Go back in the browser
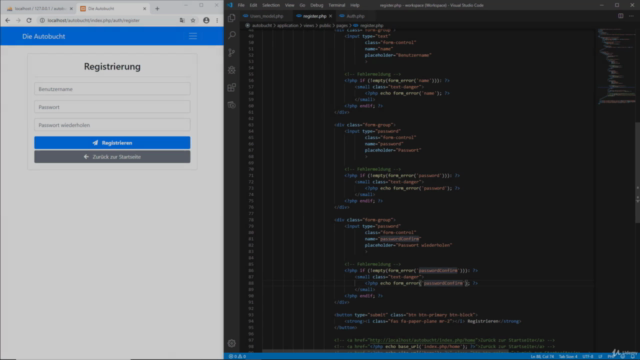The width and height of the screenshot is (640, 360). (8, 20)
